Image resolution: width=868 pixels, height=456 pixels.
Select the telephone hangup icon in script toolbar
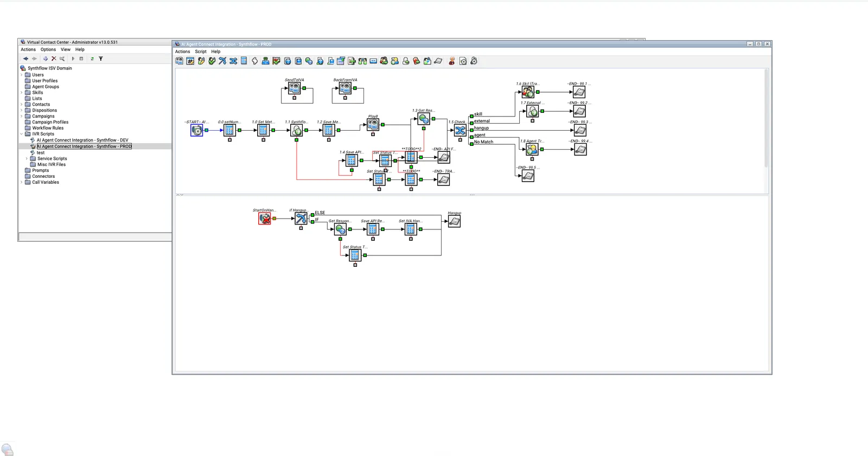click(x=438, y=61)
